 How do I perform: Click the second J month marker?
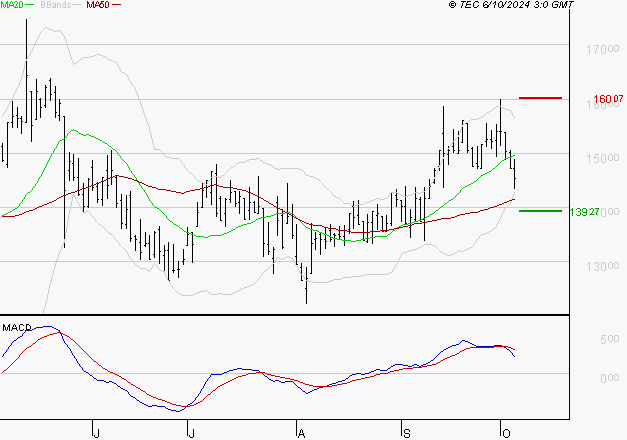pos(191,434)
